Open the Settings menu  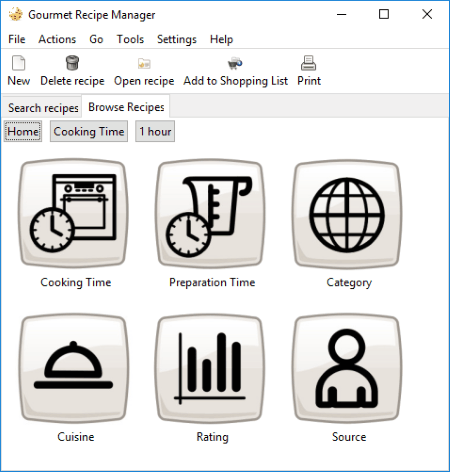(x=177, y=39)
